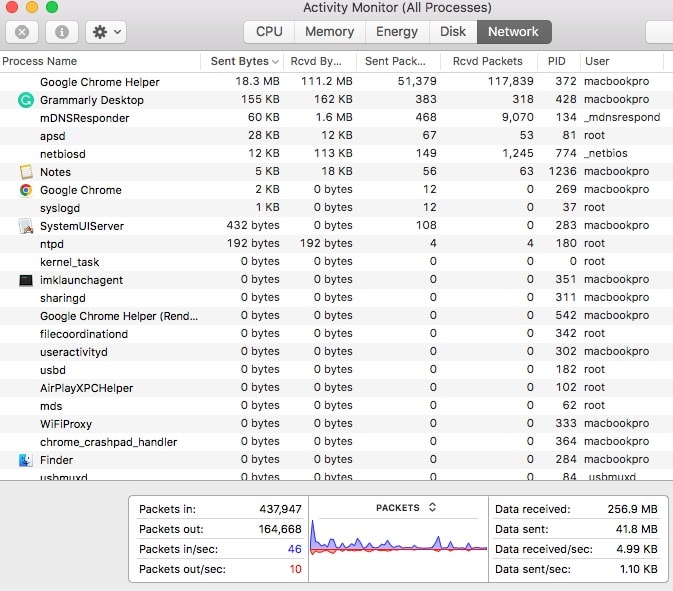Select the mDNSResponder process row
This screenshot has width=673, height=591.
click(336, 118)
